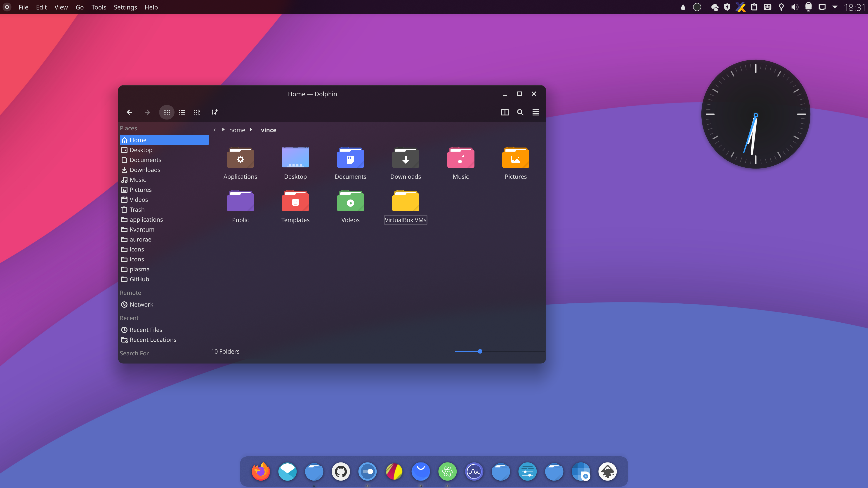Screen dimensions: 868x488
Task: Open Recent Locations entry
Action: (x=164, y=340)
